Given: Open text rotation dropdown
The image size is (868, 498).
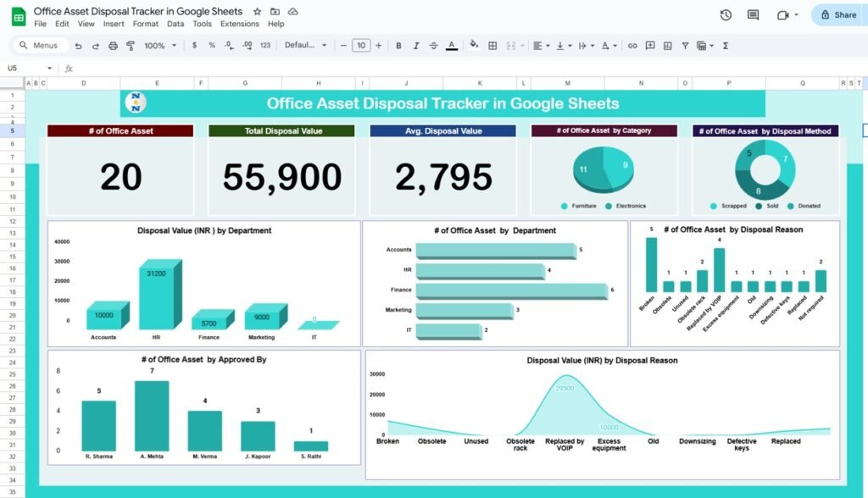Looking at the screenshot, I should (x=609, y=46).
